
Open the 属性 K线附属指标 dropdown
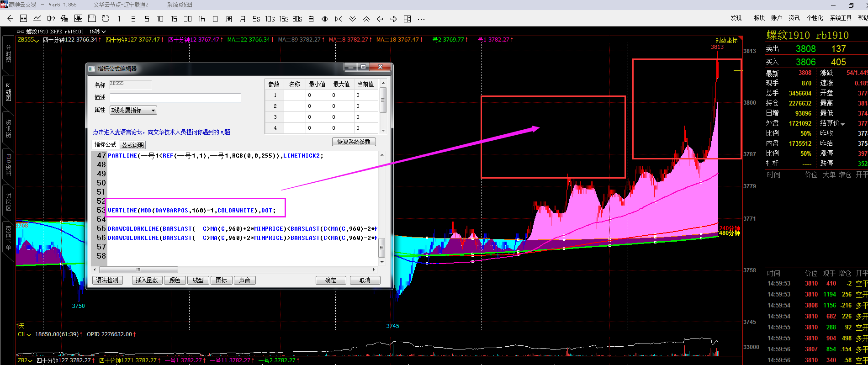133,110
